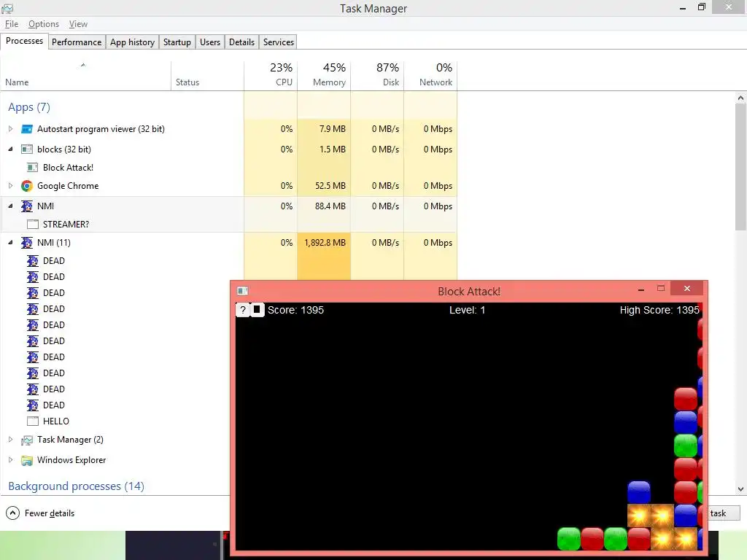Screen dimensions: 747x560
Task: Switch to the Startup tab
Action: (x=177, y=42)
